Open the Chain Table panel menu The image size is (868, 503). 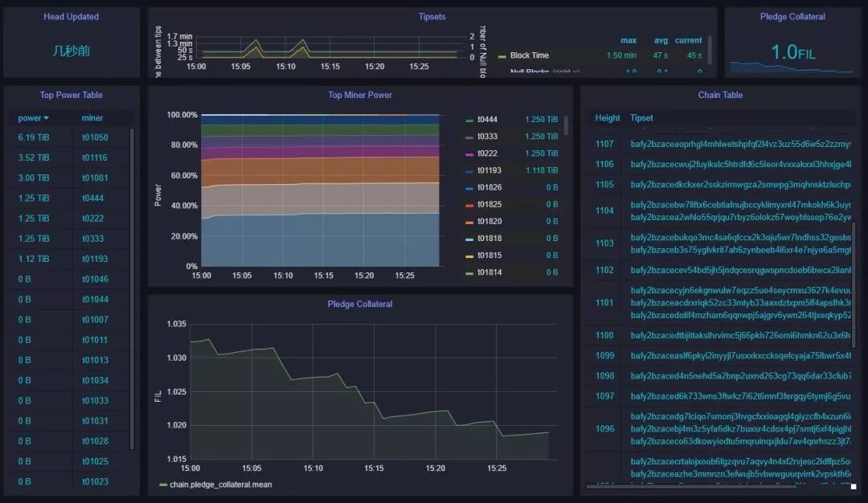[722, 95]
